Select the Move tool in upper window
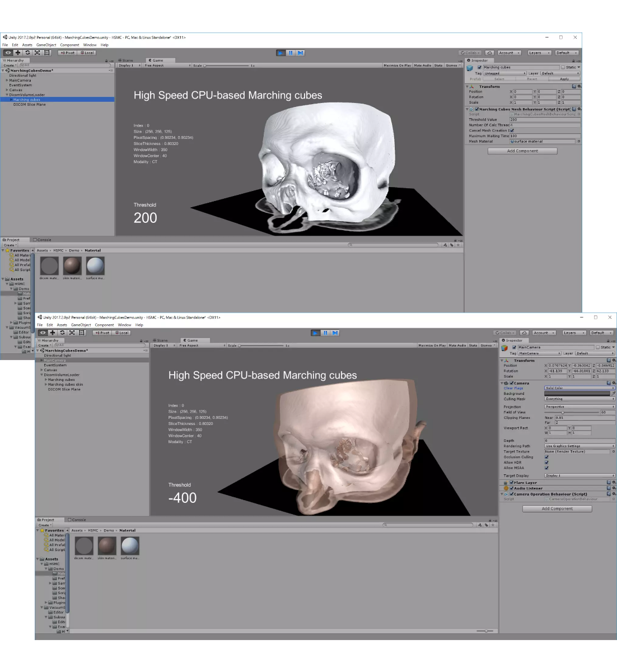This screenshot has height=672, width=617. 17,53
